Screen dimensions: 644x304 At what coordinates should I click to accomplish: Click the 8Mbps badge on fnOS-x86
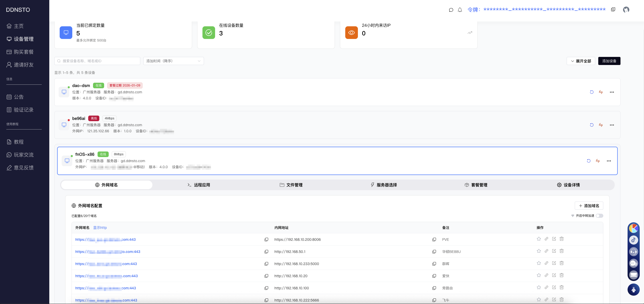coord(119,154)
